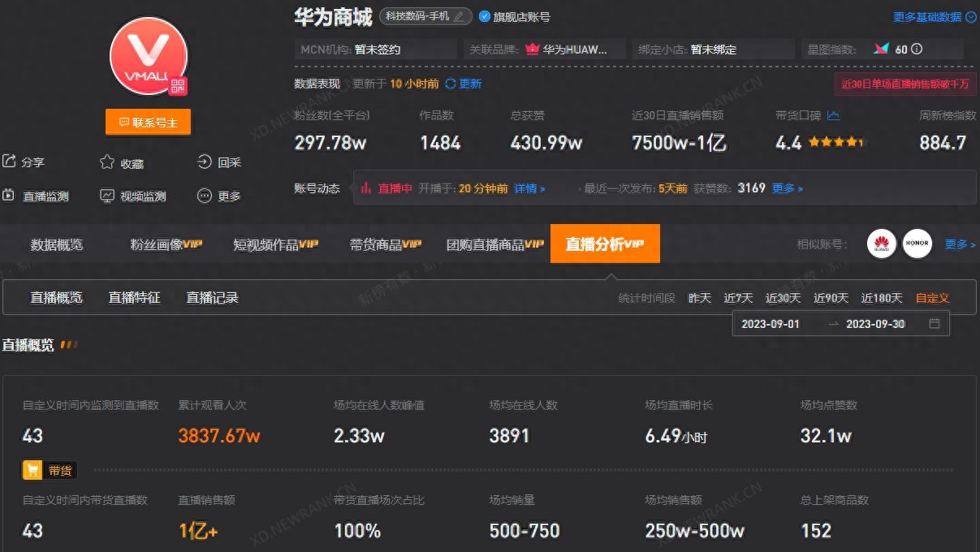Select 直播特征 sub-tab

point(135,298)
